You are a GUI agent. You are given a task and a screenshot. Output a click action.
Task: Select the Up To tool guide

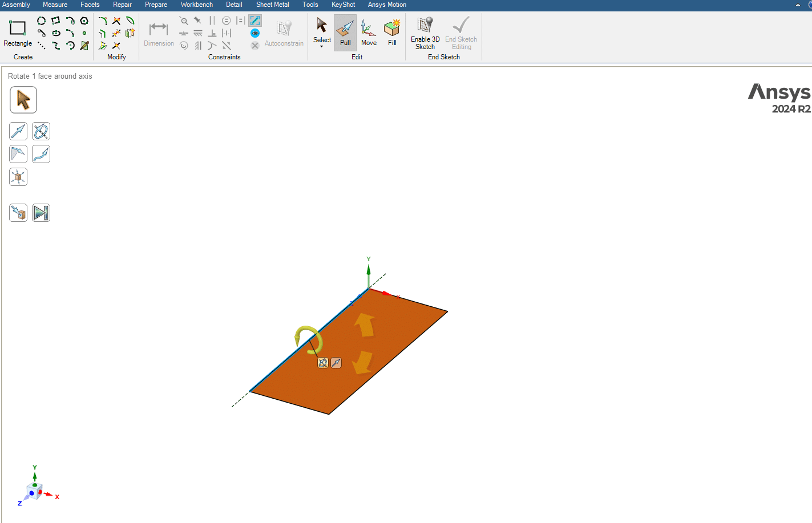[18, 213]
